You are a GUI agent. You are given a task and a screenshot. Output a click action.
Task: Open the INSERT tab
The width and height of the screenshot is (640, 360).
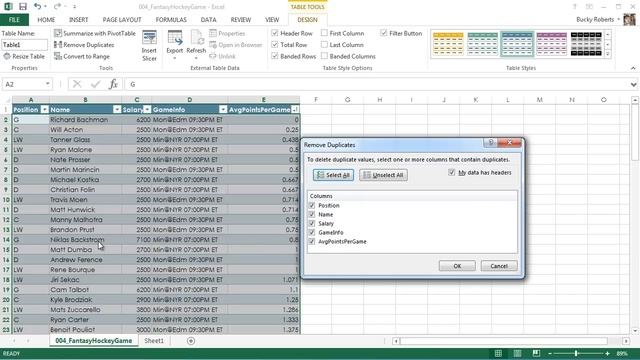78,20
